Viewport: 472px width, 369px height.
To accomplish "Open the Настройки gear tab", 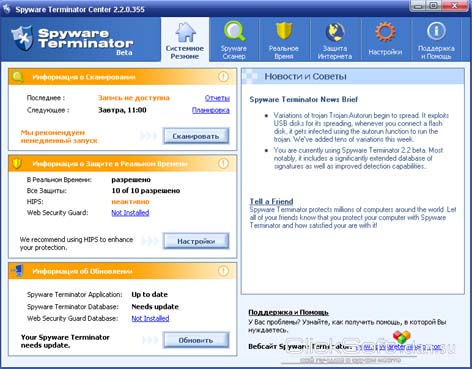I will [x=386, y=40].
